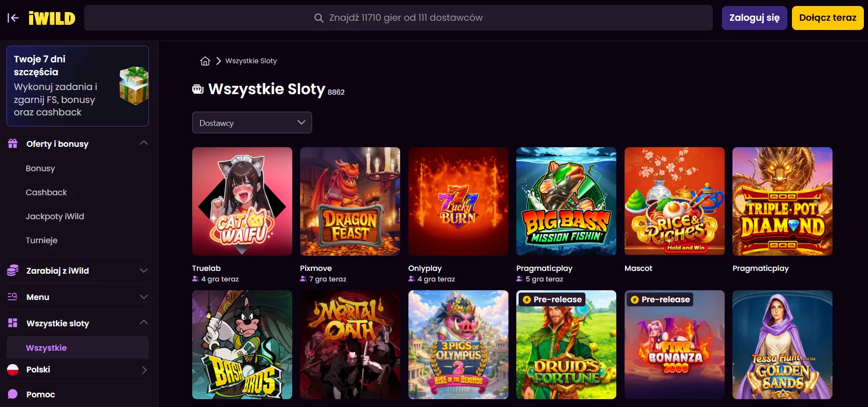Open Big Bass Mission Fishin' thumbnail

pos(566,201)
